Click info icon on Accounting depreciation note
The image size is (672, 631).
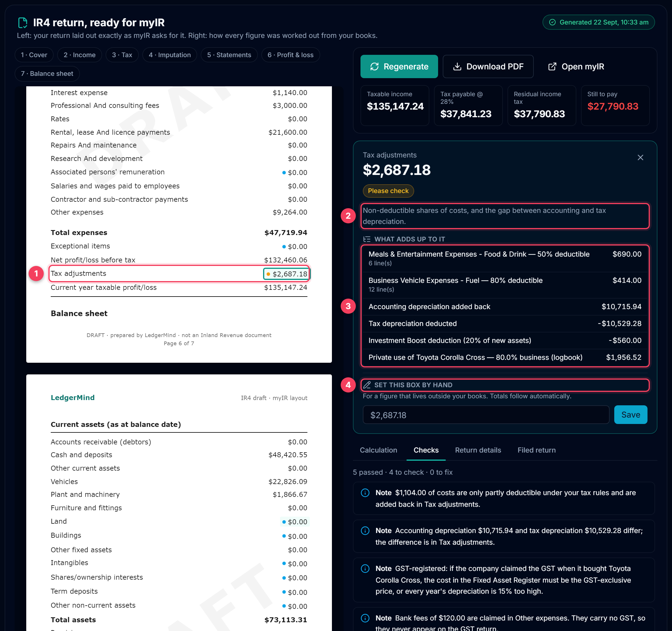[365, 531]
